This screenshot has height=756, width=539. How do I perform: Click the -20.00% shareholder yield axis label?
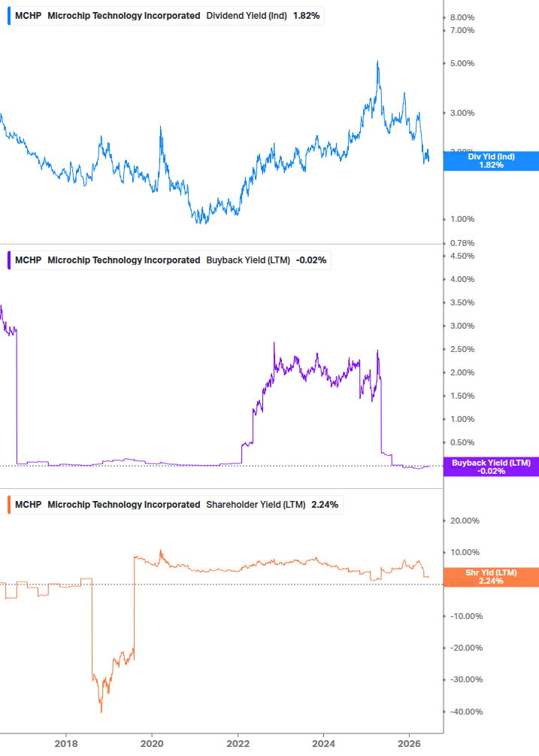pyautogui.click(x=466, y=648)
